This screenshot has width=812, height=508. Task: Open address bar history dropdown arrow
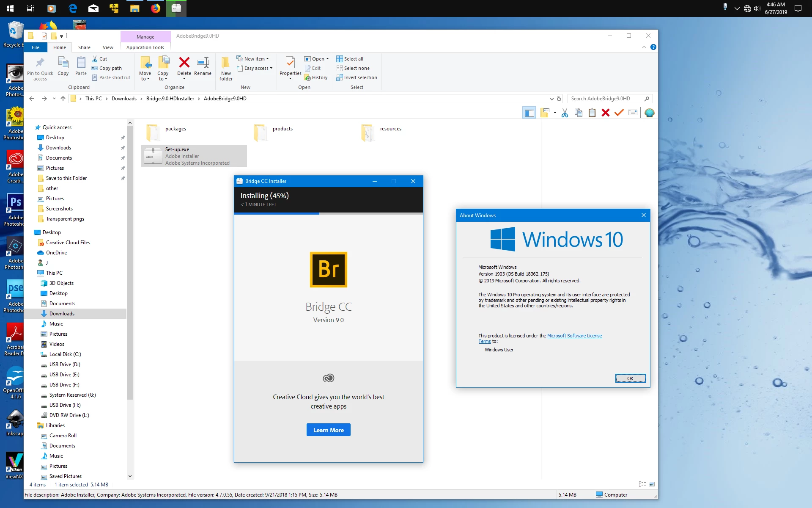pyautogui.click(x=551, y=99)
